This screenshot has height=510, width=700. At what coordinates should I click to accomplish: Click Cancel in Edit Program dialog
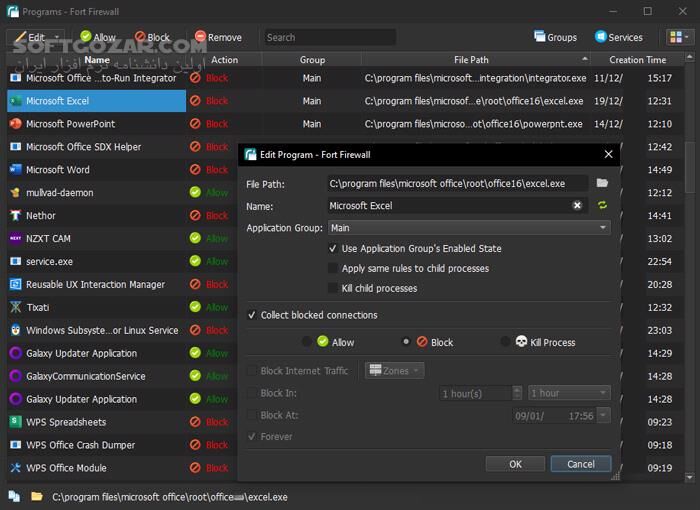[x=581, y=464]
